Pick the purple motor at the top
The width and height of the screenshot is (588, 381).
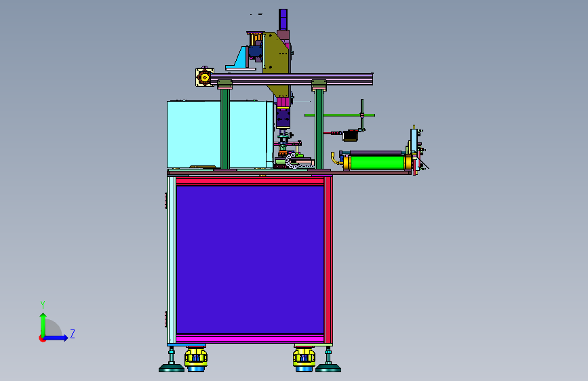click(x=283, y=19)
